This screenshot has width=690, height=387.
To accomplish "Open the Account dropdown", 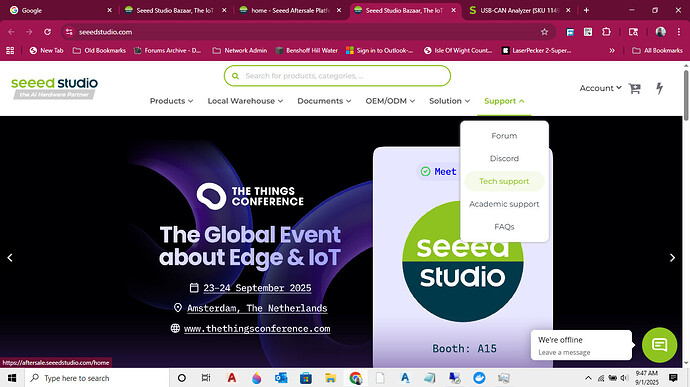I will click(600, 88).
